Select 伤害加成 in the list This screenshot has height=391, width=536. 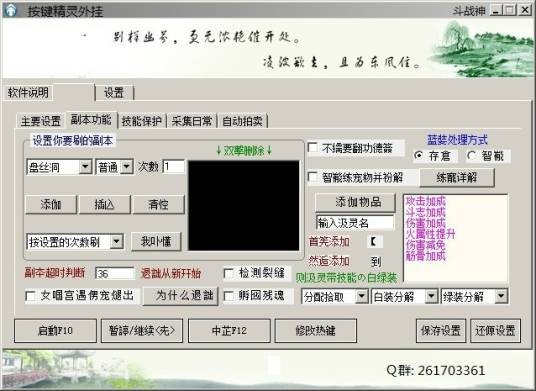[426, 223]
